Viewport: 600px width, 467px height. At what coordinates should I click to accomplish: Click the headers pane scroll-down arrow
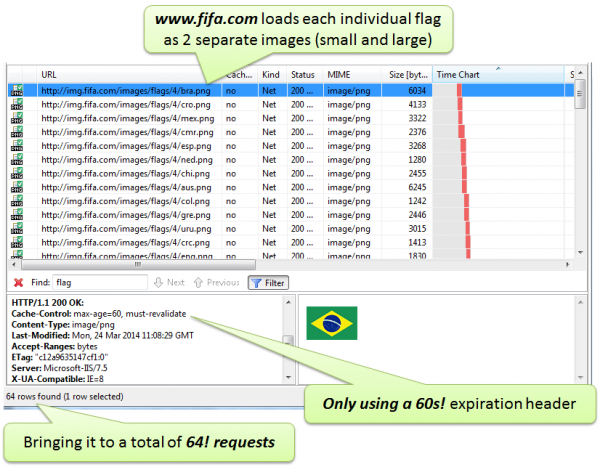288,377
